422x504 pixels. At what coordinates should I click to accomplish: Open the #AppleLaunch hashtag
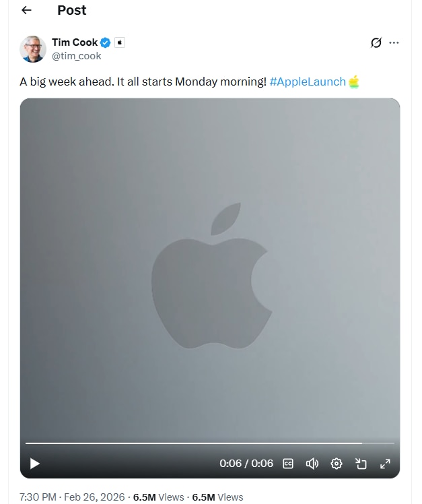point(307,82)
